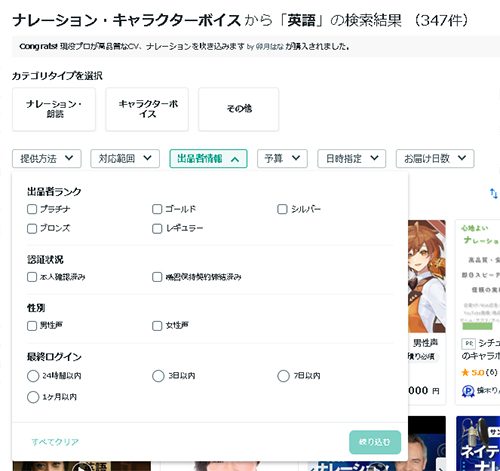Image resolution: width=500 pixels, height=471 pixels.
Task: Choose the ナレーション・朗読 category type
Action: (x=54, y=109)
